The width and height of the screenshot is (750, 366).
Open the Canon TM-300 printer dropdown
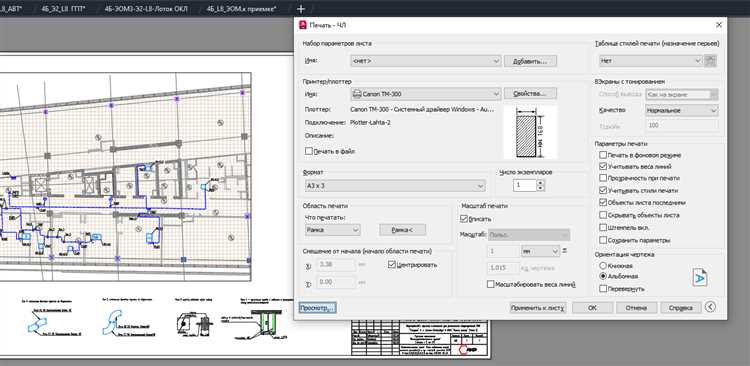[x=425, y=94]
